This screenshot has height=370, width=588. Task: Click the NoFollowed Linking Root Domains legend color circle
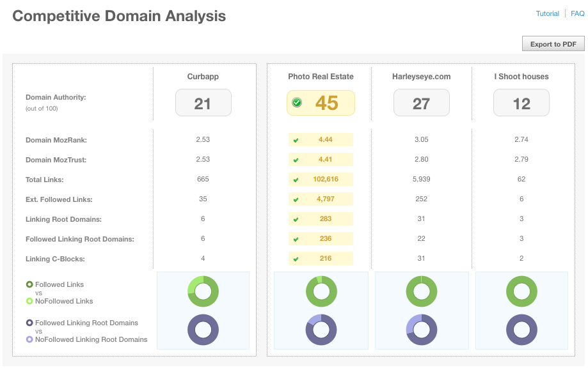pyautogui.click(x=29, y=339)
